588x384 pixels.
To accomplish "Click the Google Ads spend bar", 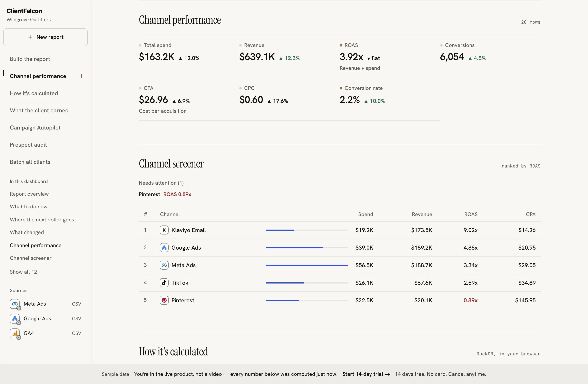I will tap(307, 248).
